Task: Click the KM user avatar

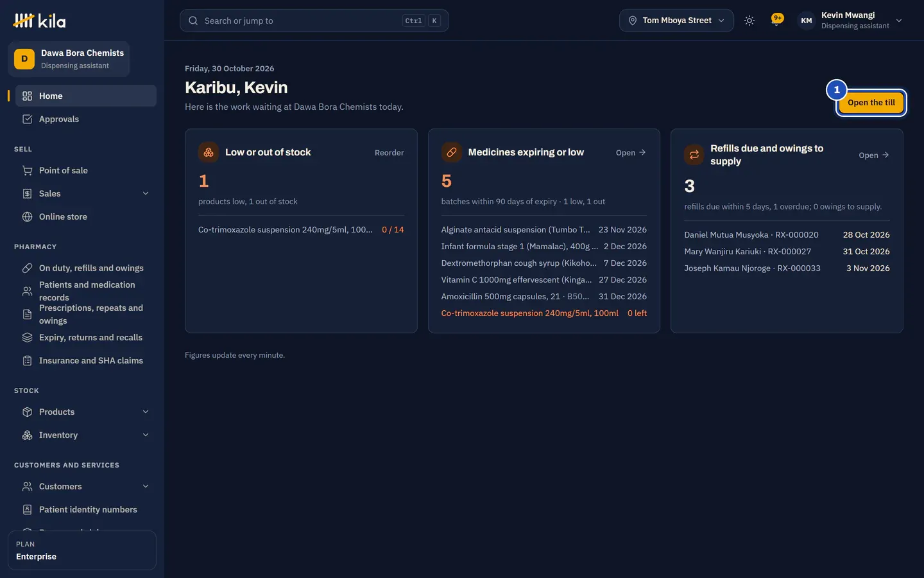Action: pos(806,21)
